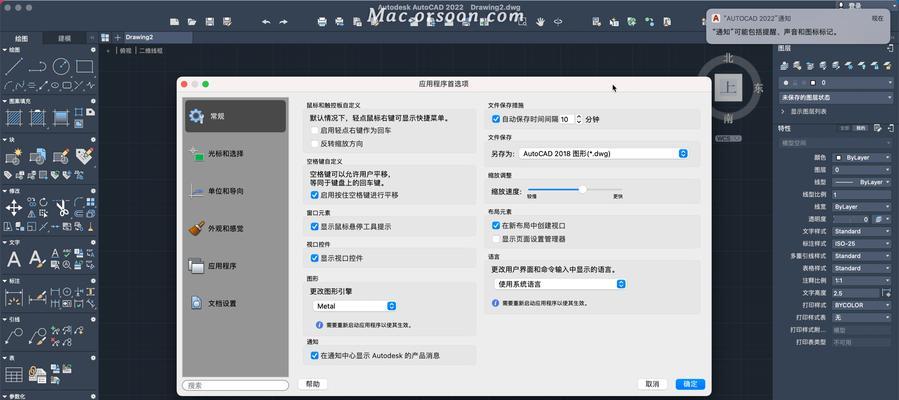
Task: Click the Undo arrow in the top toolbar
Action: pos(266,22)
